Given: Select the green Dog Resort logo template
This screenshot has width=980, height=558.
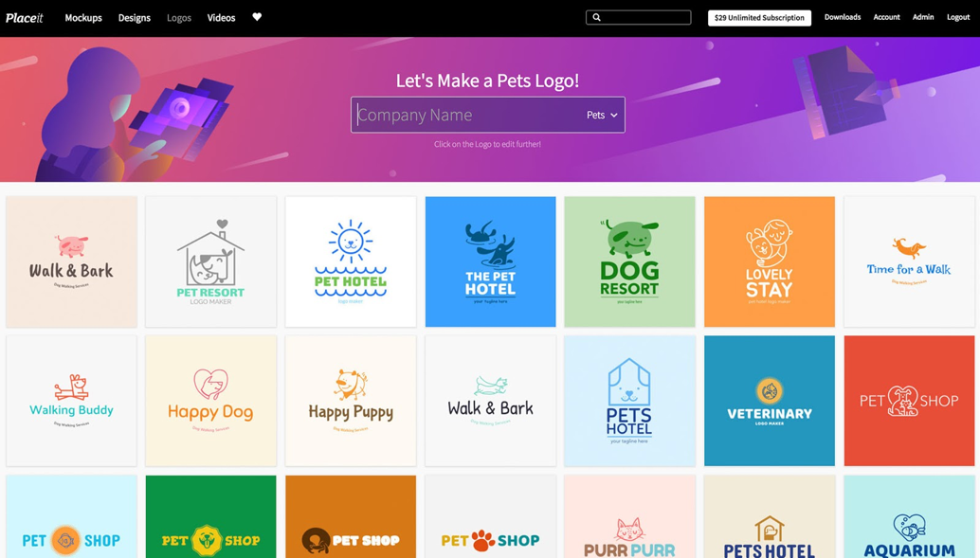Looking at the screenshot, I should (x=629, y=261).
